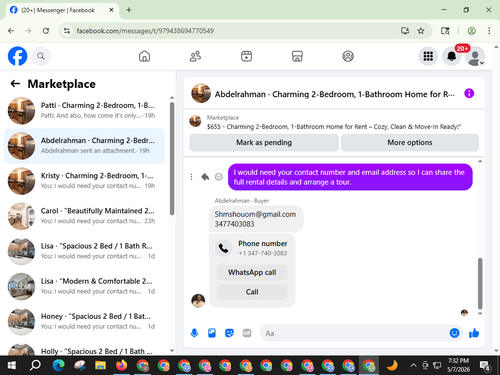Open Lisa Spacious 2 Bed conversation
This screenshot has width=500, height=375.
click(84, 251)
